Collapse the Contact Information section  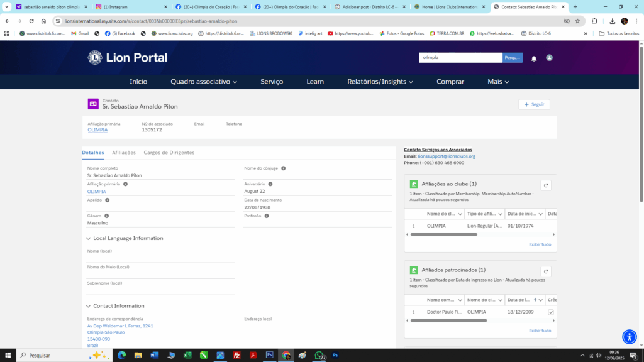point(88,306)
